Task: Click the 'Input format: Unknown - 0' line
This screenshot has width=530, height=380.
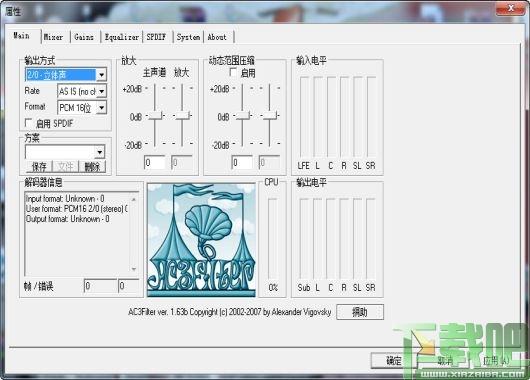Action: click(65, 198)
